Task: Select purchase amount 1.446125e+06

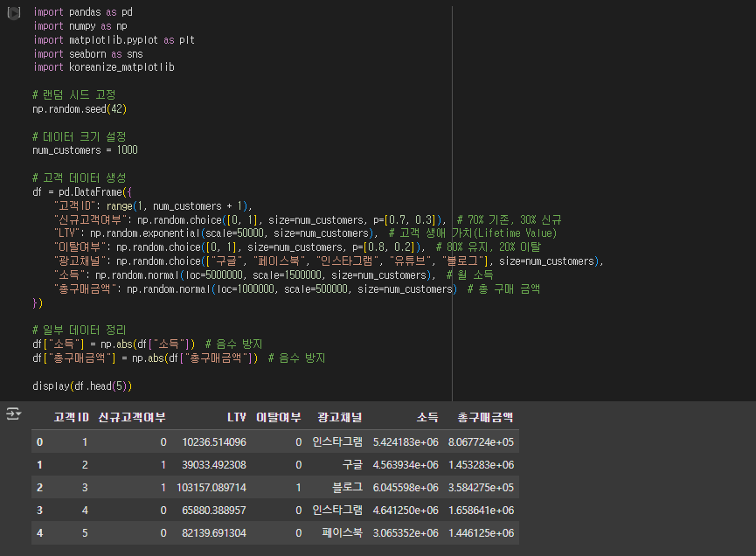Action: click(x=482, y=532)
